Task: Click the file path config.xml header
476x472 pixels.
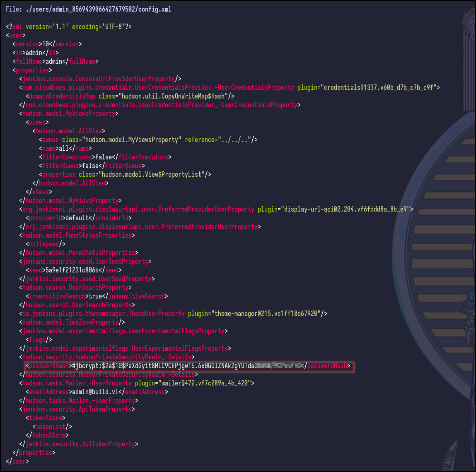Action: [x=88, y=9]
